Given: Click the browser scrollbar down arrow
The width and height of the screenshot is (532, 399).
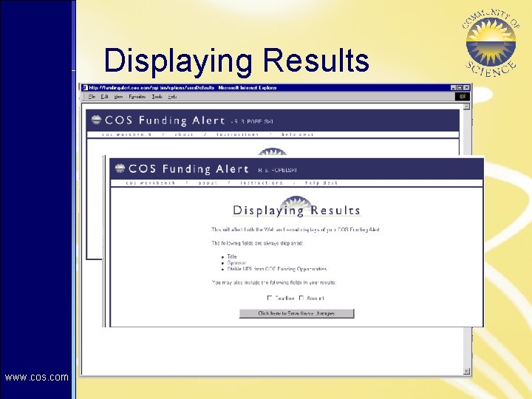Looking at the screenshot, I should [467, 371].
